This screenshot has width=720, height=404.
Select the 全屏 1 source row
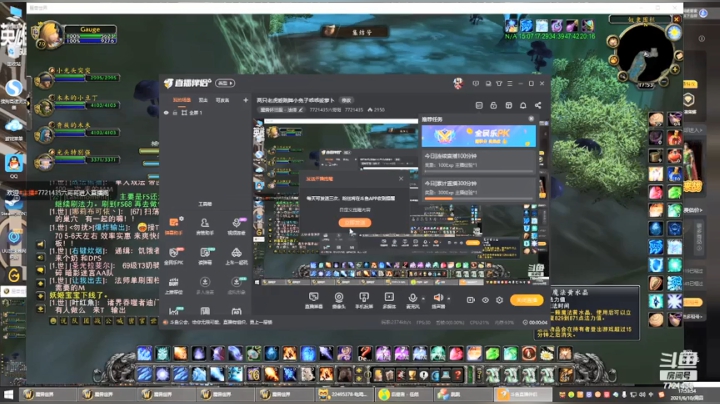[205, 112]
